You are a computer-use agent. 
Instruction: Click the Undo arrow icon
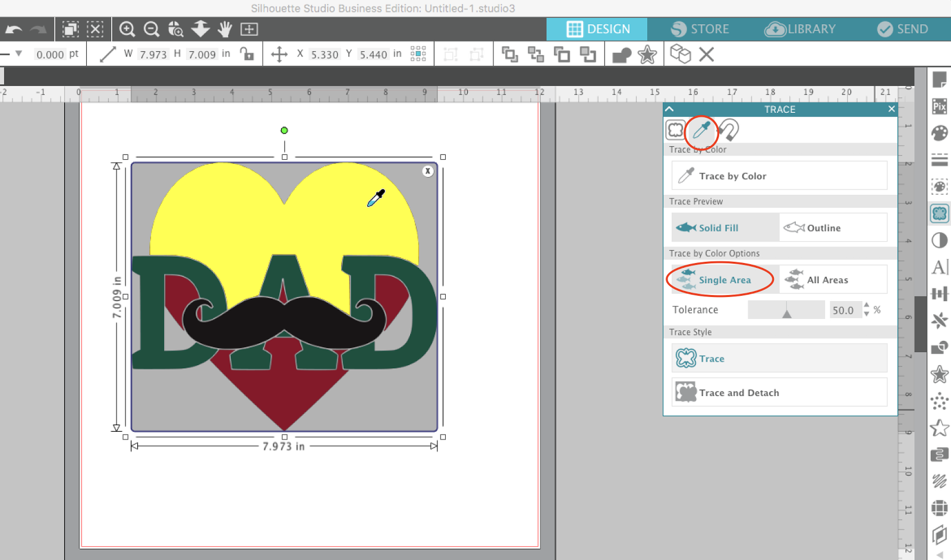tap(14, 29)
